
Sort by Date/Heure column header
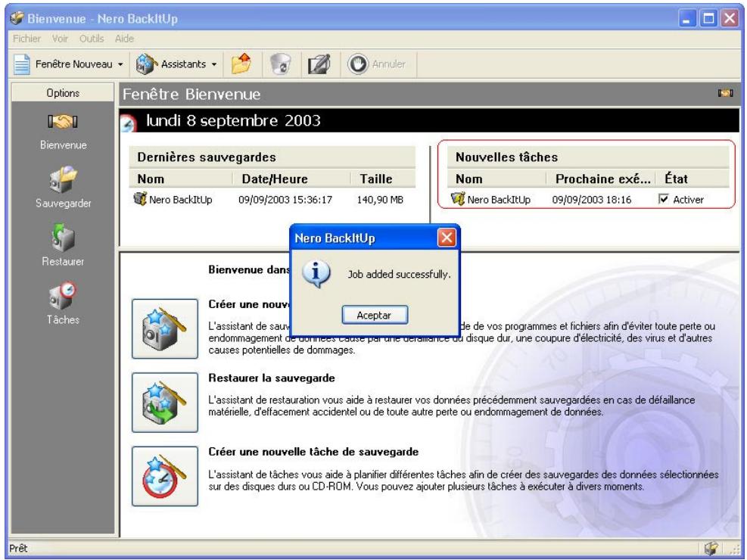pyautogui.click(x=291, y=179)
